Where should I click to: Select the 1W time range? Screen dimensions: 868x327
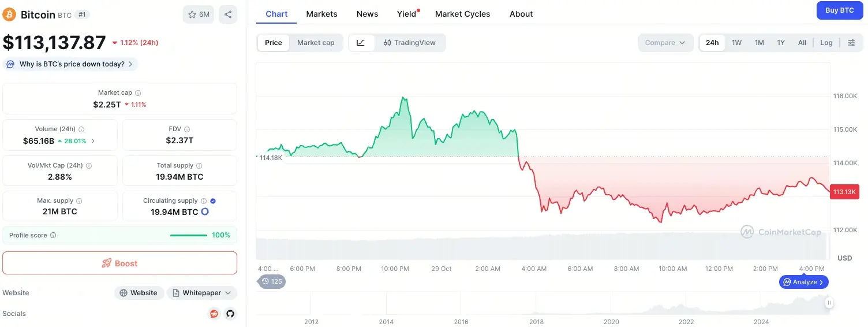(x=736, y=43)
